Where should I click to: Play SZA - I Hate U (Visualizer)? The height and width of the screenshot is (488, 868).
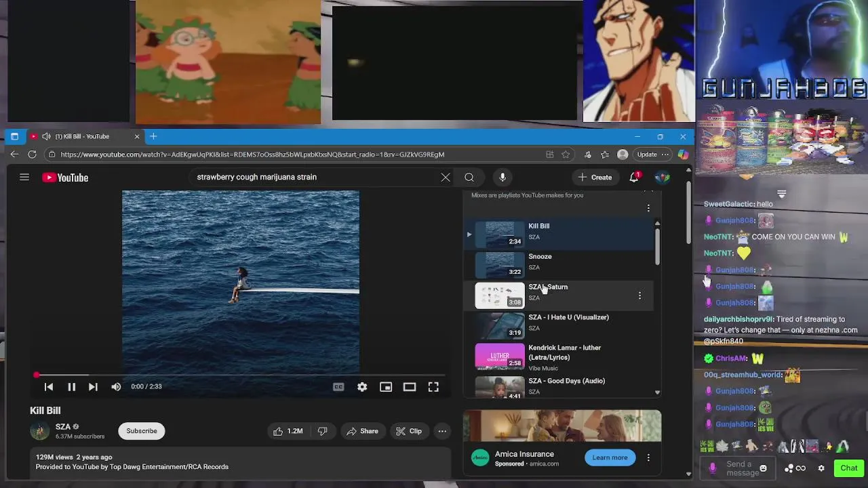coord(559,326)
